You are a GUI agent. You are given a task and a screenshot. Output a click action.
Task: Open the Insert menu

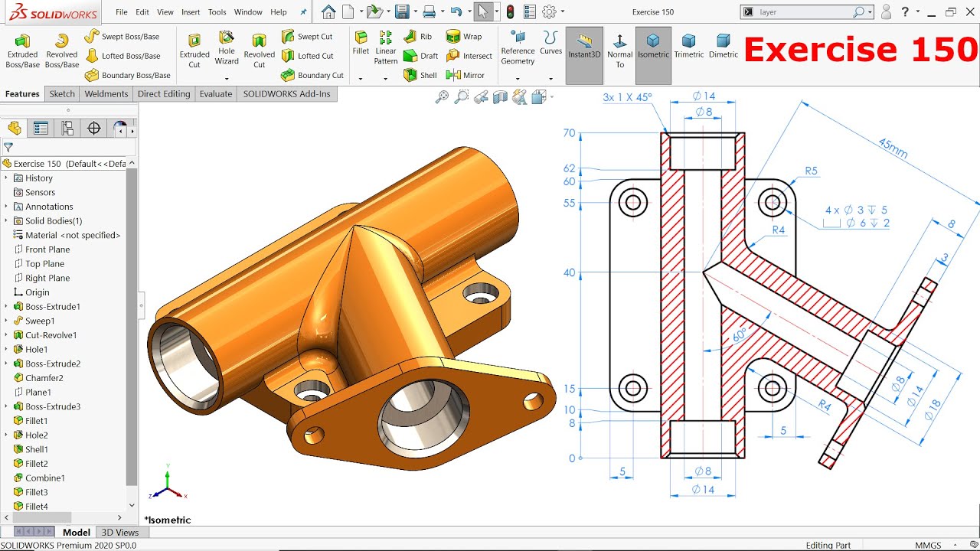coord(191,12)
